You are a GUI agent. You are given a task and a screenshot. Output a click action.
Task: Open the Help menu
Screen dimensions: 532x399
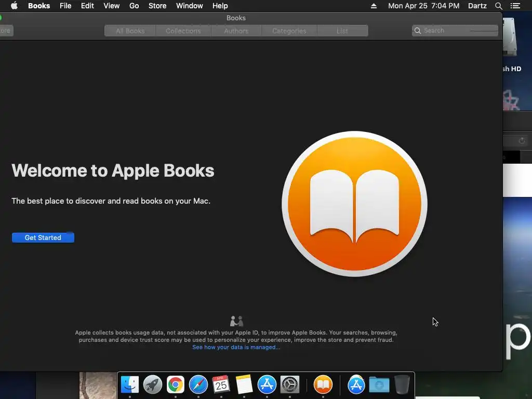tap(220, 6)
